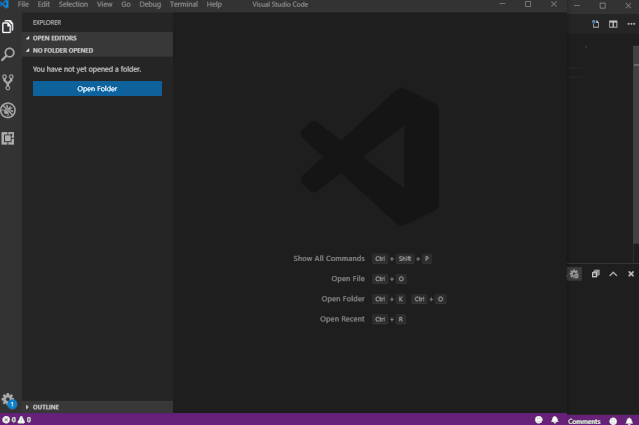This screenshot has height=425, width=639.
Task: Open the Debug view in activity bar
Action: click(8, 110)
